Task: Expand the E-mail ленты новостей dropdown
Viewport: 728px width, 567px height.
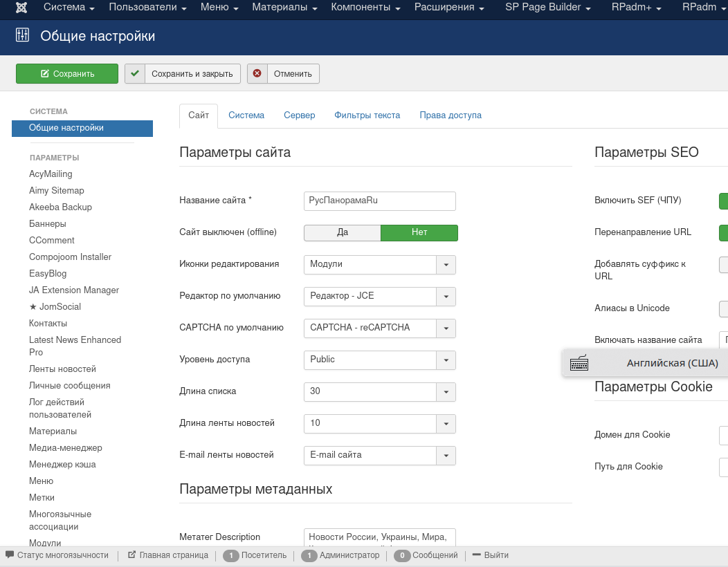Action: click(x=446, y=456)
